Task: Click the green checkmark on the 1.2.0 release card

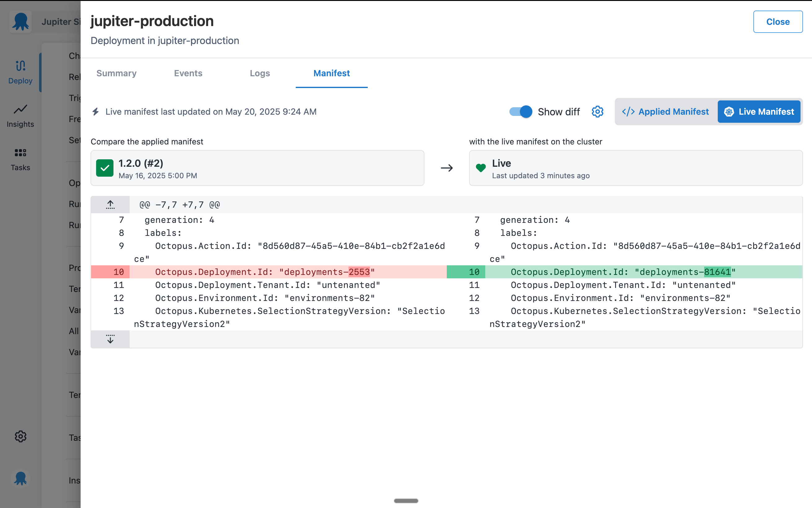Action: (104, 168)
